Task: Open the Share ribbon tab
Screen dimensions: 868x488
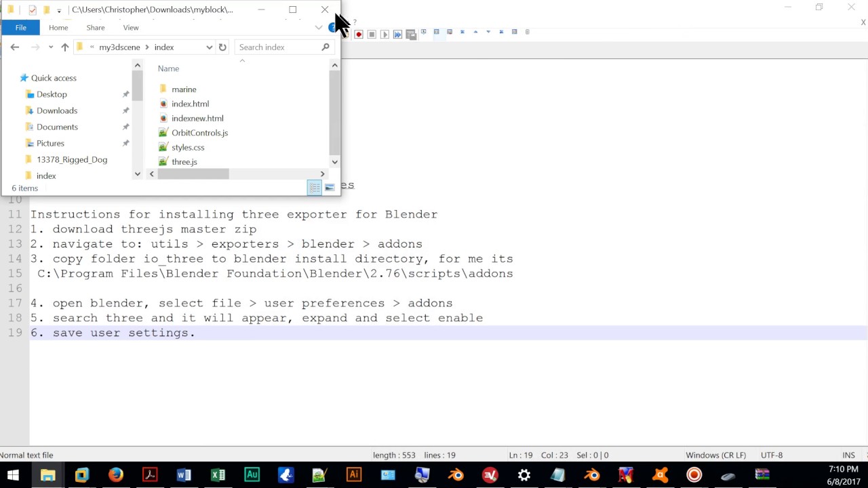Action: click(96, 28)
